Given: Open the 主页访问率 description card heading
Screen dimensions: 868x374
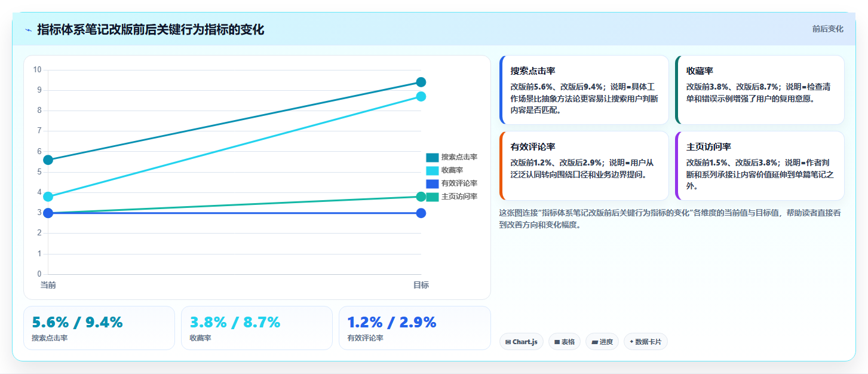Looking at the screenshot, I should [x=708, y=147].
